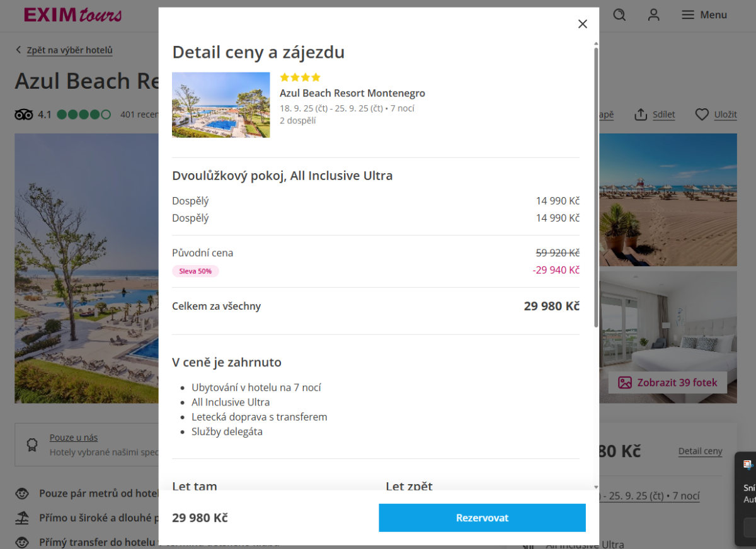This screenshot has height=549, width=756.
Task: Click the share upload icon
Action: tap(641, 115)
